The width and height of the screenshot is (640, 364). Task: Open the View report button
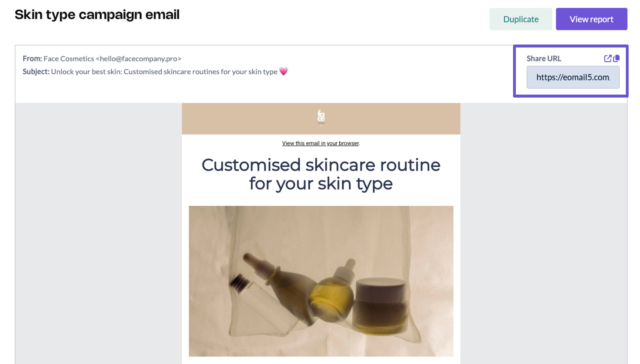(591, 19)
